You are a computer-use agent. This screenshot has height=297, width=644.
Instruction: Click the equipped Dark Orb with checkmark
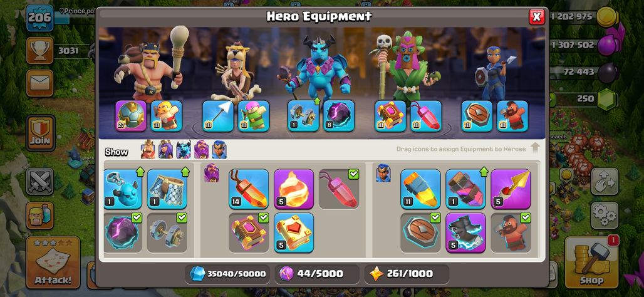click(122, 232)
